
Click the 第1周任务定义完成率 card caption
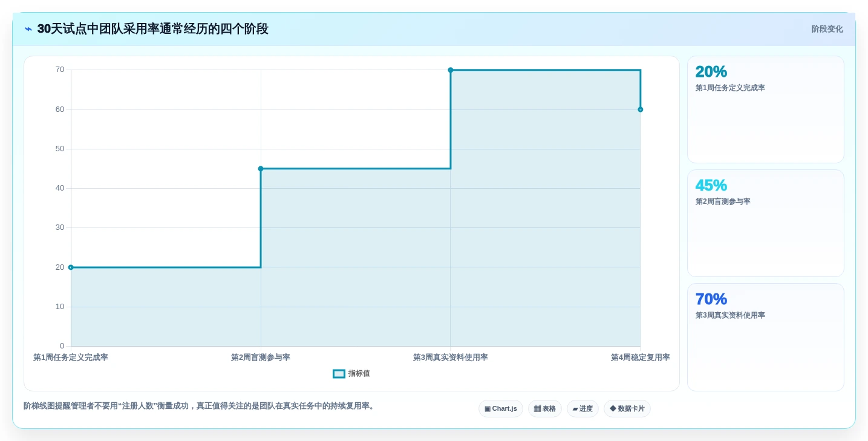730,88
